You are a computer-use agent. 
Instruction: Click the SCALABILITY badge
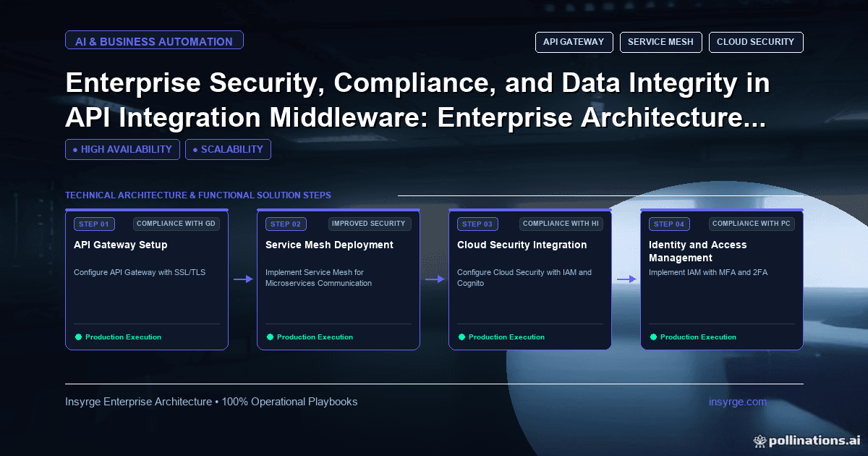[x=228, y=149]
